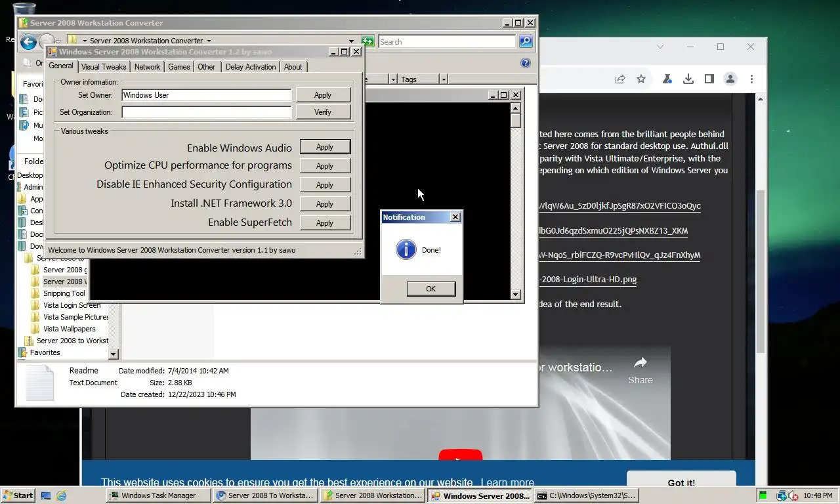Click the Explorer search magnifier button
The height and width of the screenshot is (504, 840).
coord(526,41)
